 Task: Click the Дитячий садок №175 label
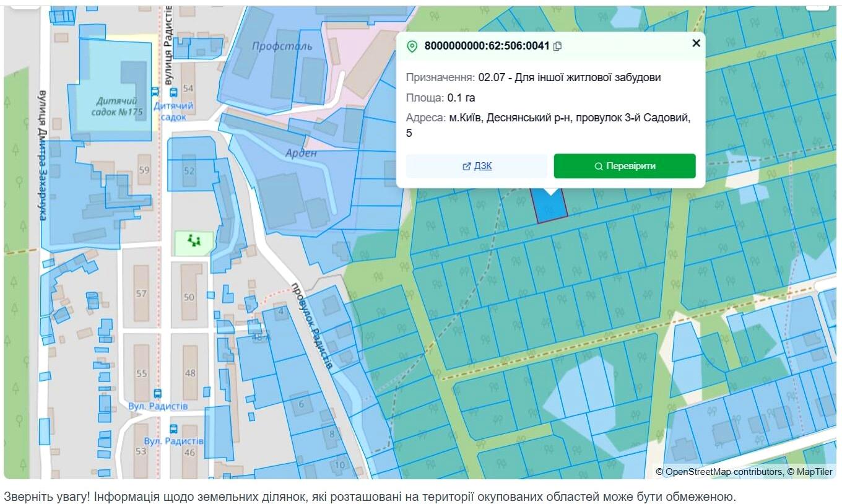pos(116,106)
